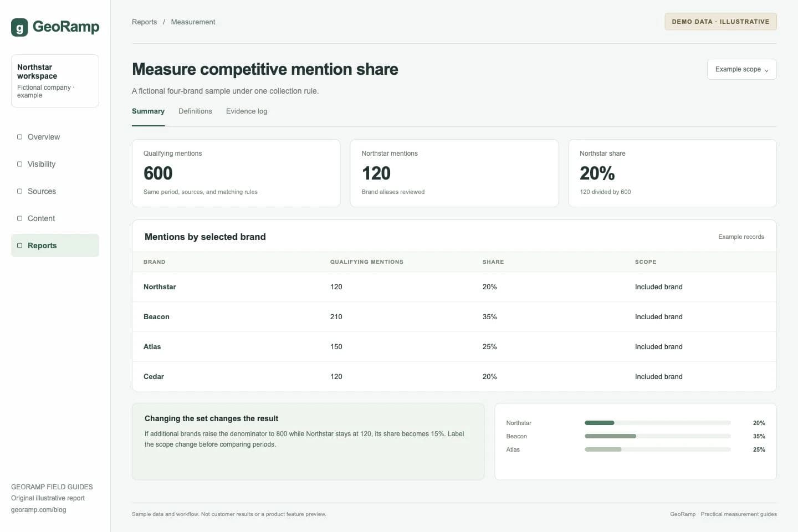The height and width of the screenshot is (532, 798).
Task: Click the Overview sidebar square icon
Action: [x=20, y=137]
